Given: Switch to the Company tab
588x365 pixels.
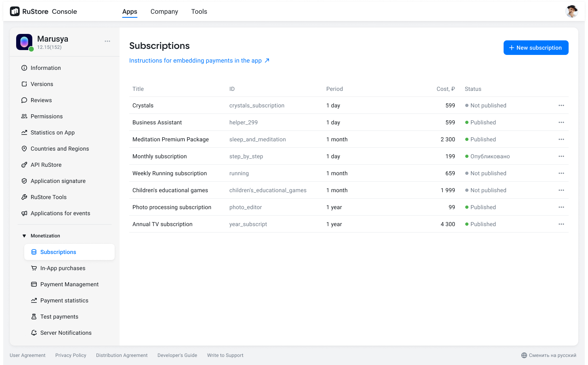Looking at the screenshot, I should click(x=164, y=12).
